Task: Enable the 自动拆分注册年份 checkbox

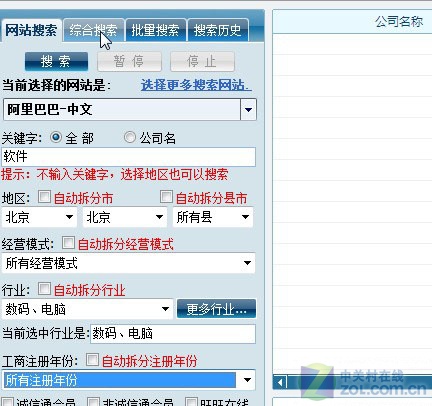Action: coord(92,360)
